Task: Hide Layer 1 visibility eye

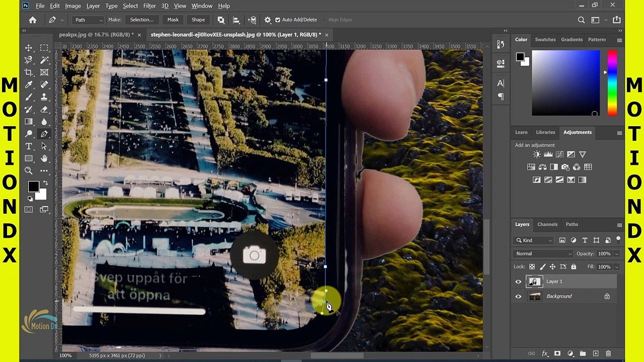Action: (x=518, y=282)
